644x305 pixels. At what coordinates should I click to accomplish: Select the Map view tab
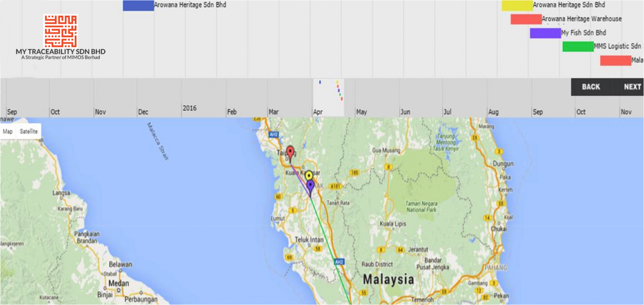(7, 131)
